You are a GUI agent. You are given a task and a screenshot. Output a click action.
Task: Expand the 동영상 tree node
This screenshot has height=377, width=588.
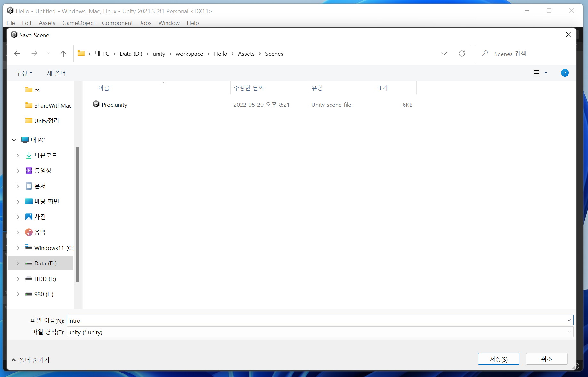click(x=18, y=171)
